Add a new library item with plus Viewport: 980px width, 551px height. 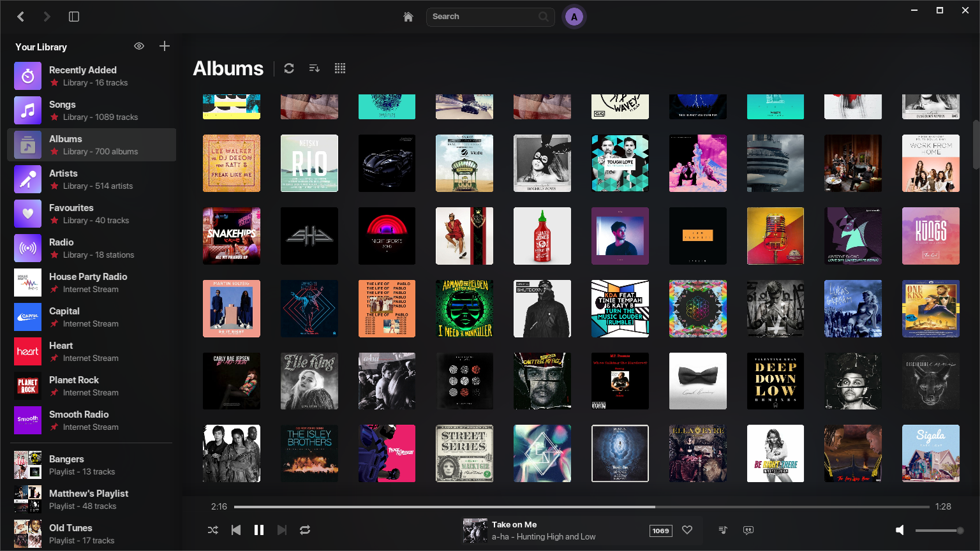(165, 46)
